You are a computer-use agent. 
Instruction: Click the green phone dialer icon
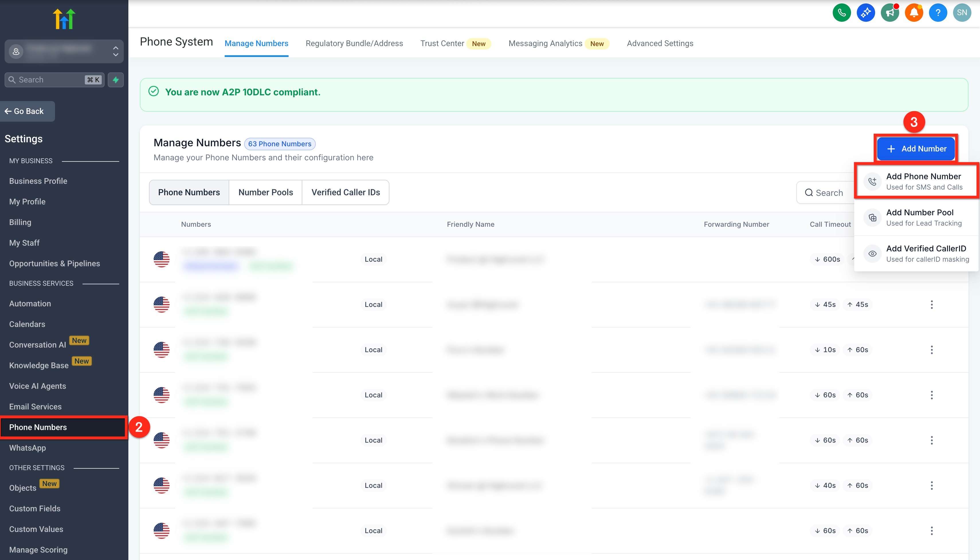841,13
